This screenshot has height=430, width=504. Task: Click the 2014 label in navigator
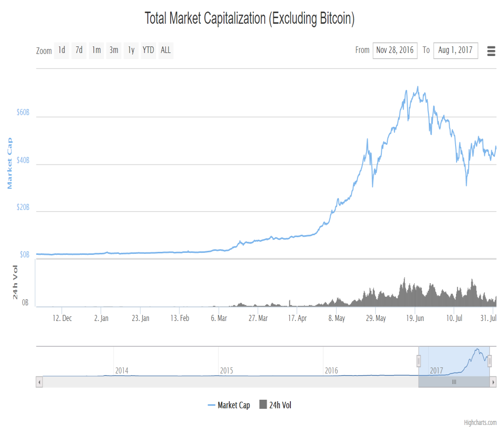[122, 370]
